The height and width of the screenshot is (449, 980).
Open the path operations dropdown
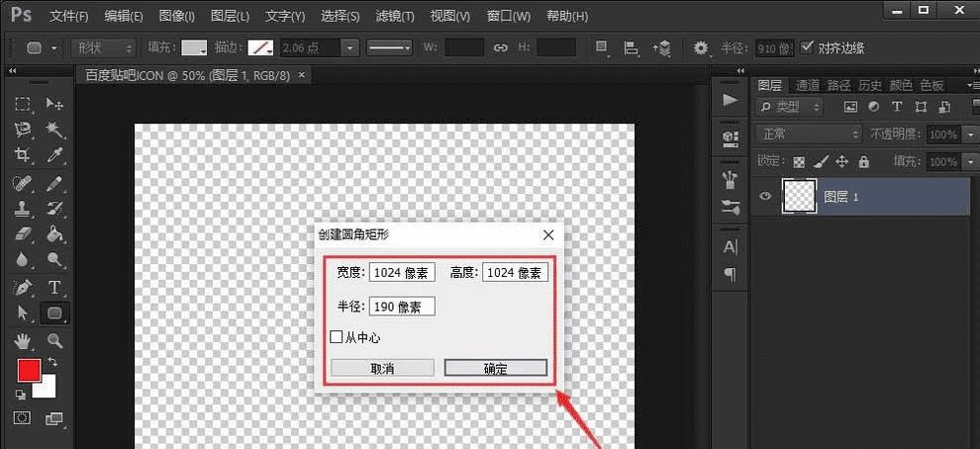point(603,48)
